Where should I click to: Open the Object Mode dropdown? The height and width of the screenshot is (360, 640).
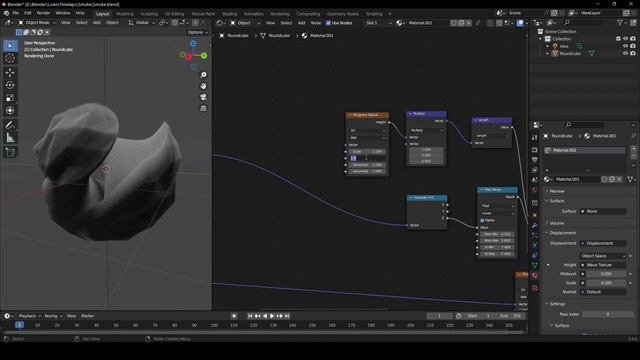pos(37,23)
